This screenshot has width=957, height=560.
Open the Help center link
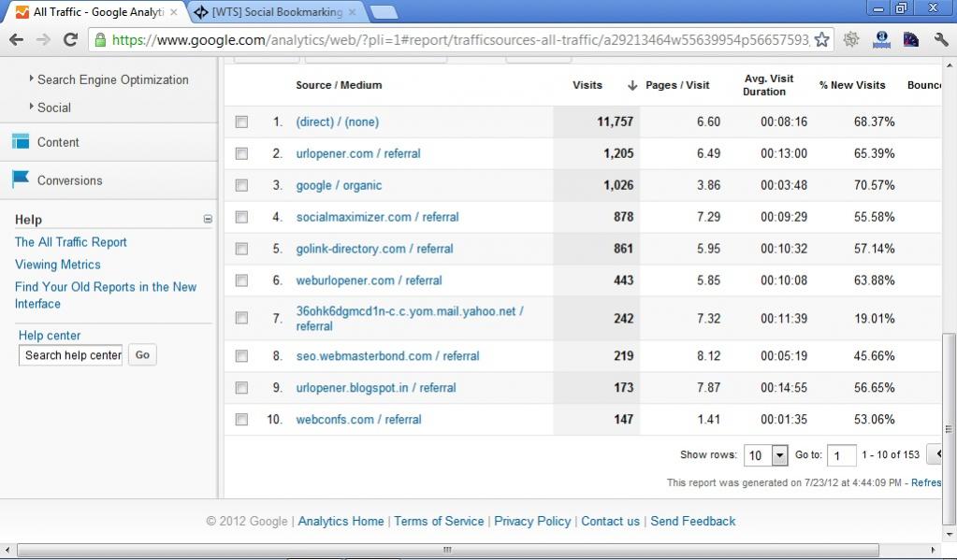pos(50,336)
